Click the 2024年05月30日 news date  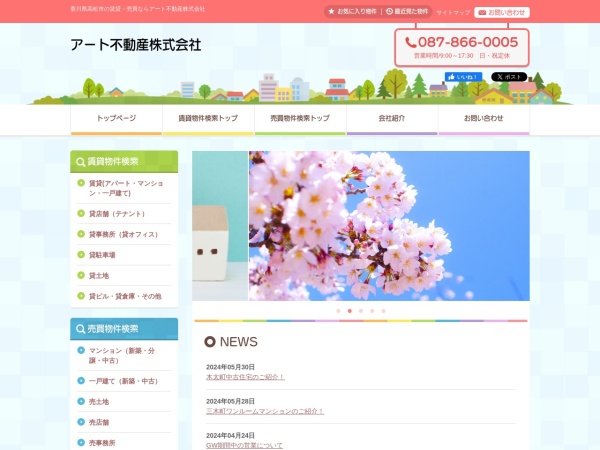[x=230, y=367]
